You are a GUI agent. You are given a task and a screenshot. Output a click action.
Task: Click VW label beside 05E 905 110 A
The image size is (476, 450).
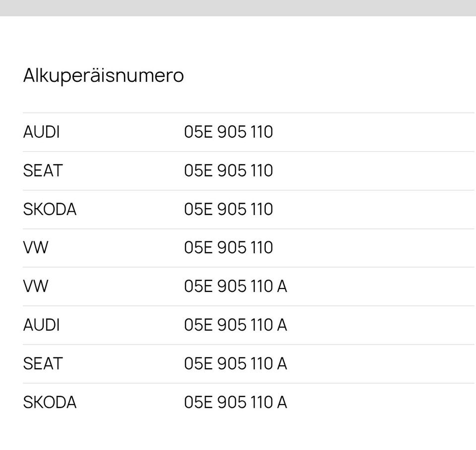[35, 286]
